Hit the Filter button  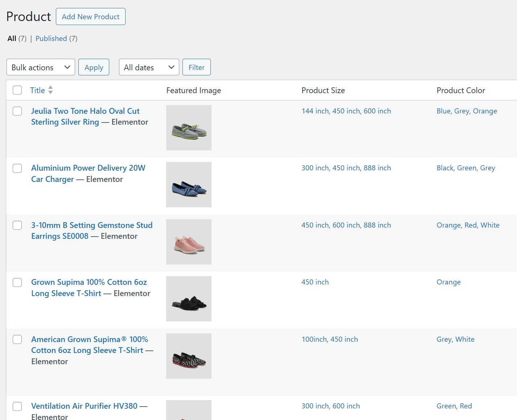click(x=196, y=67)
